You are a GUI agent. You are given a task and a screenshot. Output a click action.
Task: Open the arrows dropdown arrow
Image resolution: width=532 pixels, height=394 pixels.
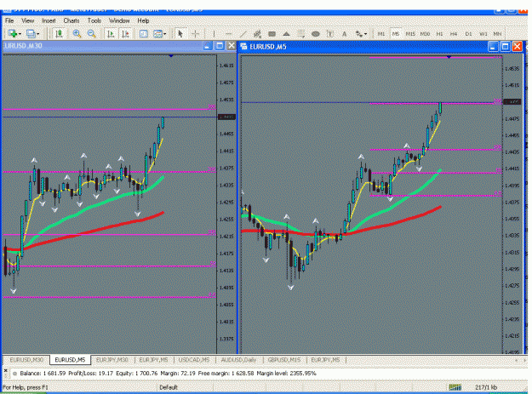[x=366, y=34]
